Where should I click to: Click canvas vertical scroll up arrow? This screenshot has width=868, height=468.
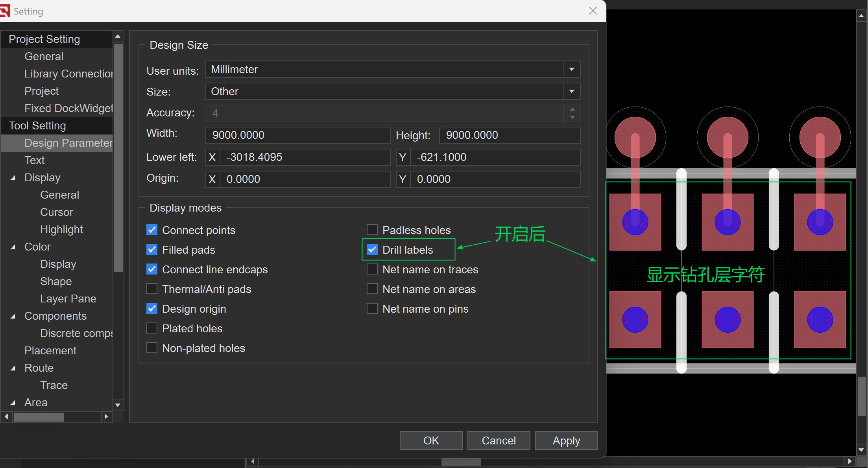(861, 16)
